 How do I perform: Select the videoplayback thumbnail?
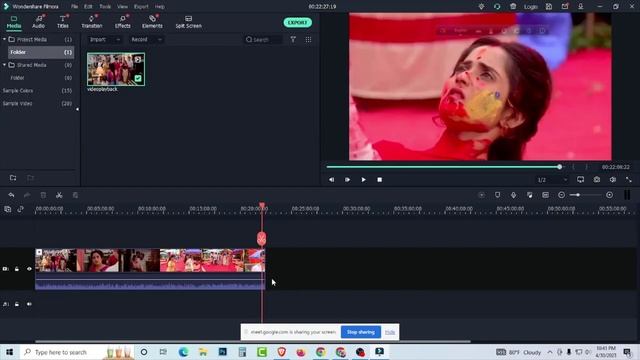click(x=116, y=69)
